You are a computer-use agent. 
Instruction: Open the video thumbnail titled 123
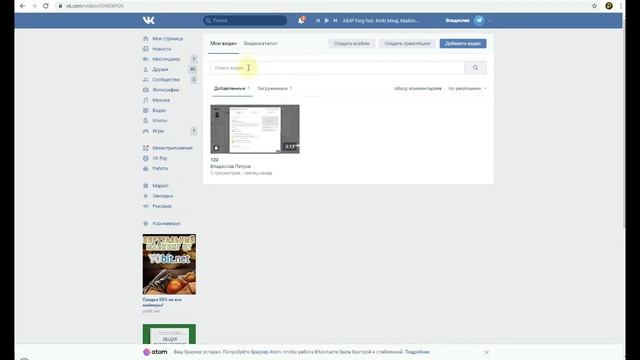tap(255, 129)
